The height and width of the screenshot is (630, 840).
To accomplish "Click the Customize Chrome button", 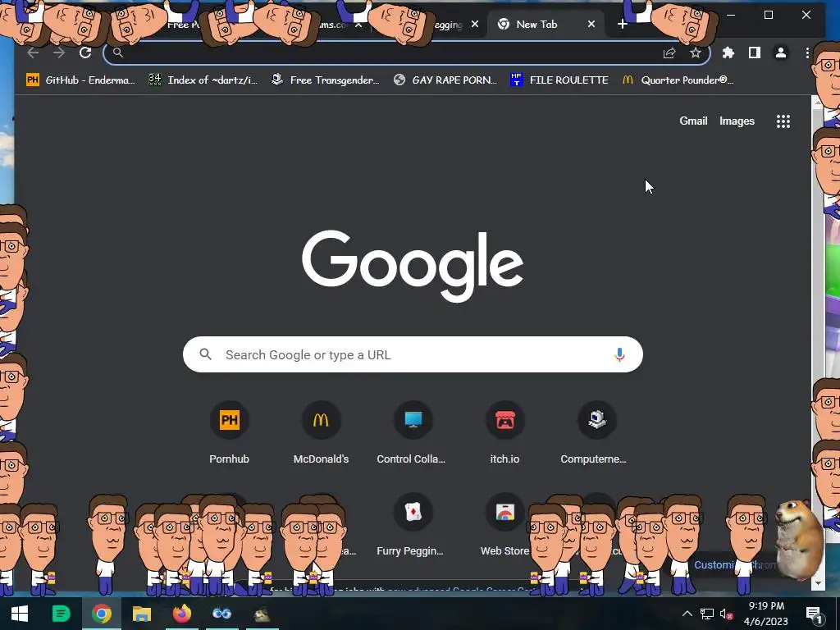I will 735,564.
